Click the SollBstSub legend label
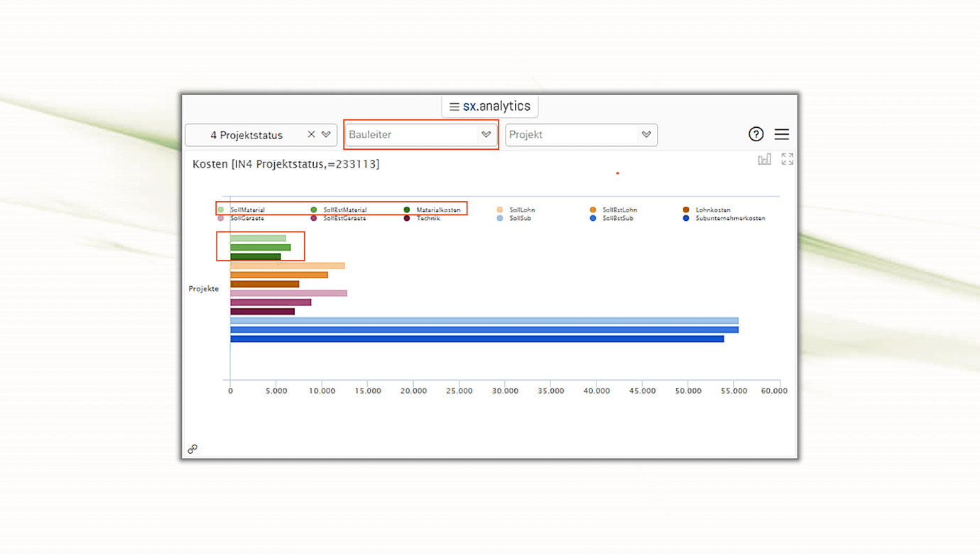This screenshot has width=980, height=554. coord(617,219)
